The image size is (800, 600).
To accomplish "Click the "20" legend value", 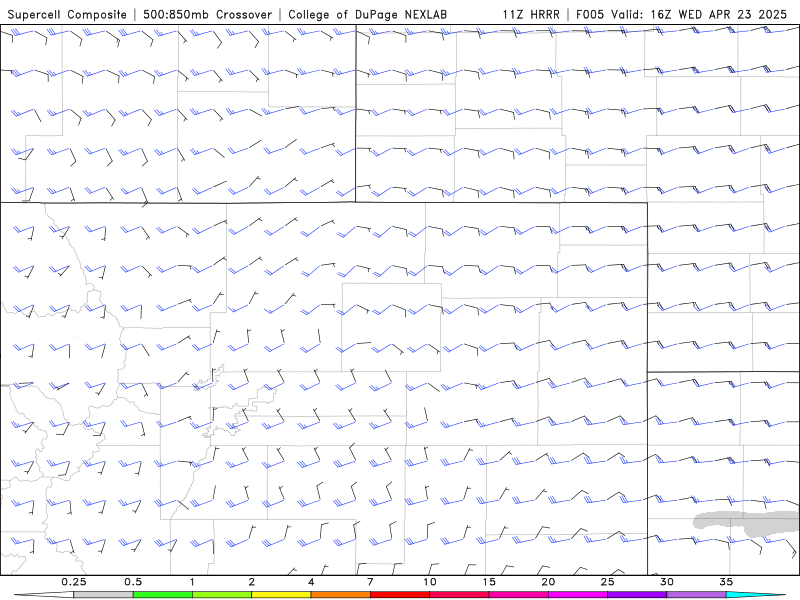I will pyautogui.click(x=548, y=582).
